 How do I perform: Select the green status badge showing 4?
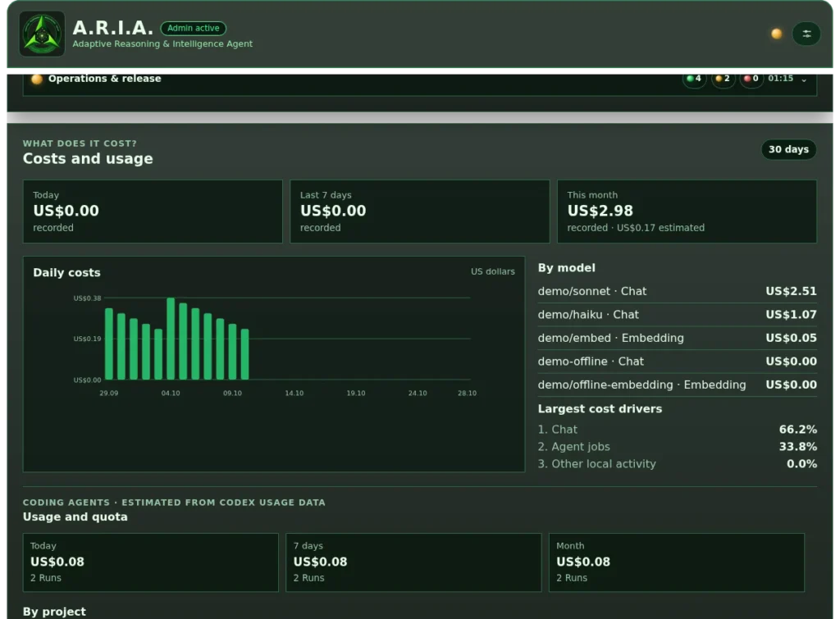point(694,79)
